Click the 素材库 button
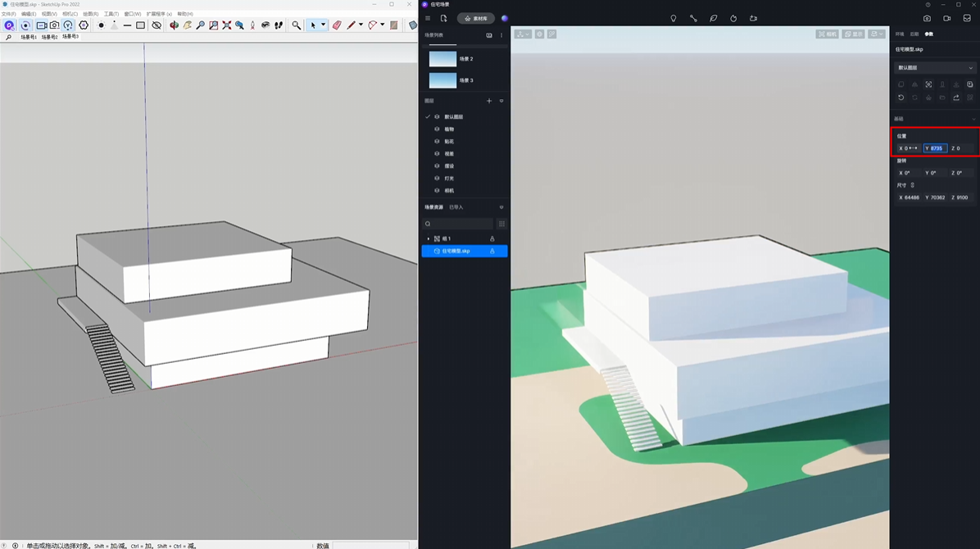Screen dimensions: 980x549 pyautogui.click(x=475, y=18)
